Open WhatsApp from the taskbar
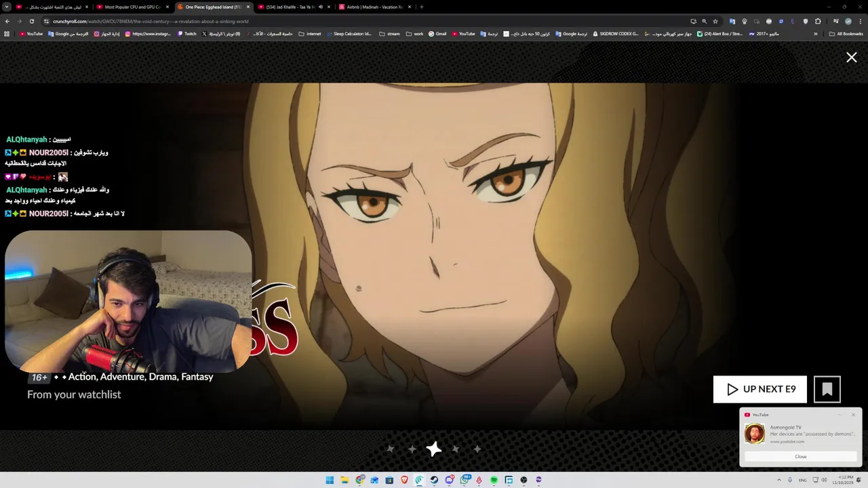This screenshot has height=488, width=868. (x=465, y=480)
